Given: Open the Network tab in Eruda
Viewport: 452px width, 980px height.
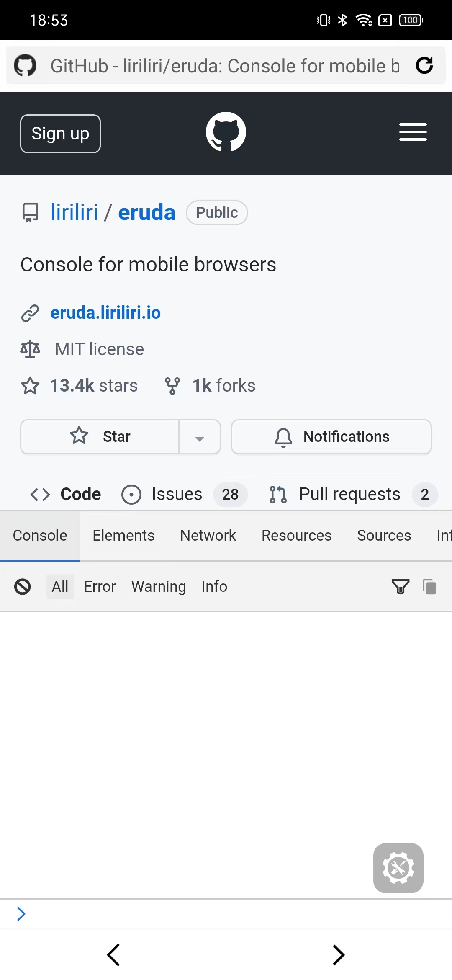Looking at the screenshot, I should pyautogui.click(x=208, y=535).
